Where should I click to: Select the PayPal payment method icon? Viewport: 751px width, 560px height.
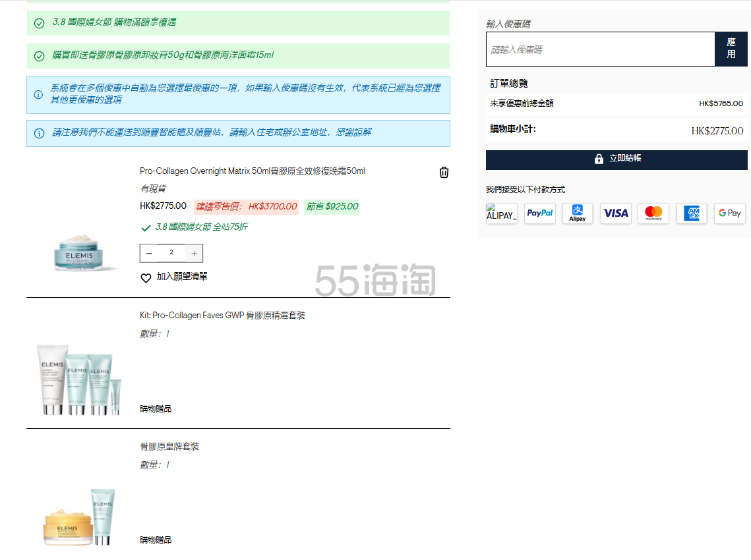point(539,213)
